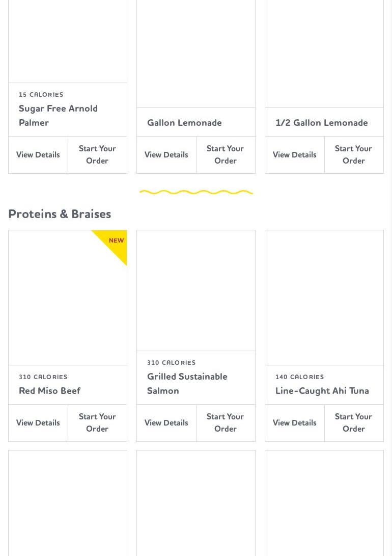
Task: Click the Line-Caught Ahi Tuna image area
Action: point(324,298)
